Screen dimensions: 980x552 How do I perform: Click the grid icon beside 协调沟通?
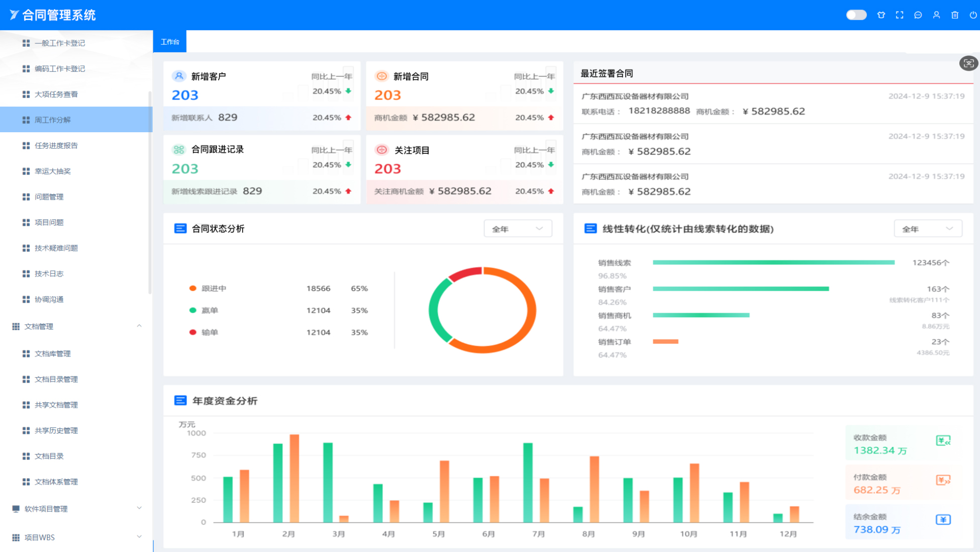pos(26,300)
